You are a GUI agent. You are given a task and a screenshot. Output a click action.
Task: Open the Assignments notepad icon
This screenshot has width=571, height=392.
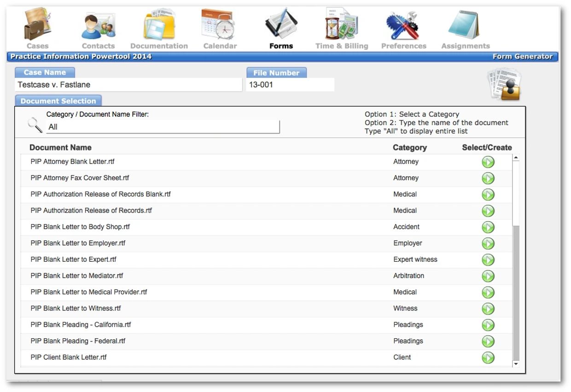pos(465,25)
